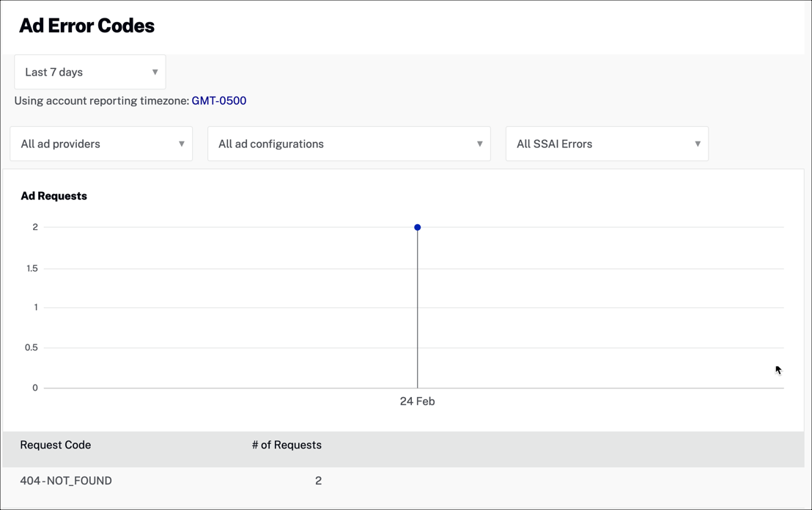This screenshot has height=510, width=812.
Task: Click the triangle icon in All ad providers
Action: coord(181,144)
